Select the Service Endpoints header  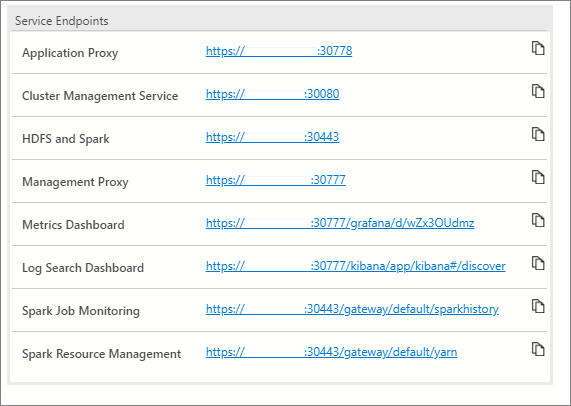62,21
